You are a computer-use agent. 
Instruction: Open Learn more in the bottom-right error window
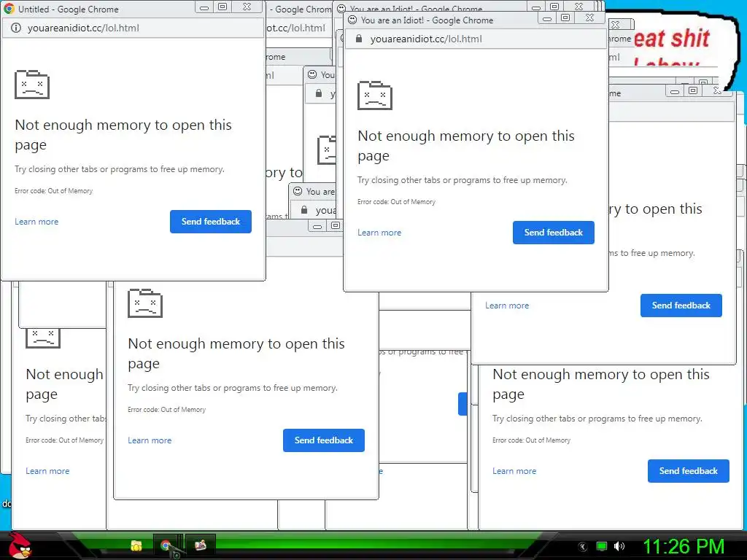(x=514, y=471)
